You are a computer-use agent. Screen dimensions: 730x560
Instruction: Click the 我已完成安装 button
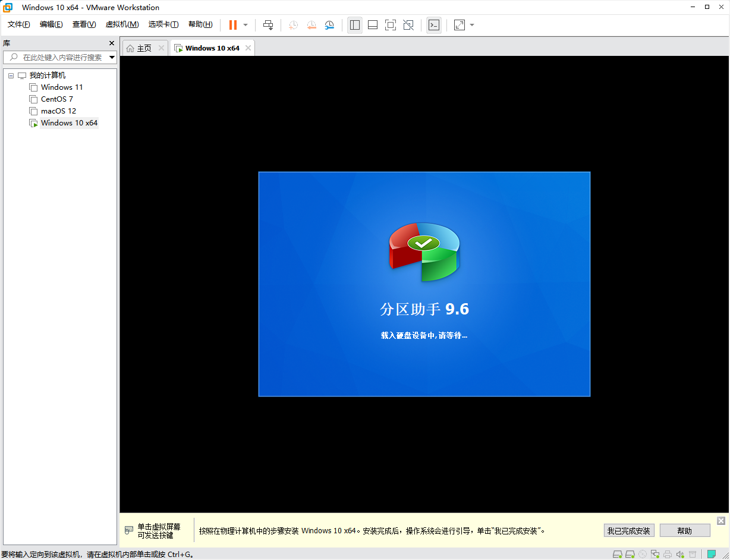pos(628,531)
